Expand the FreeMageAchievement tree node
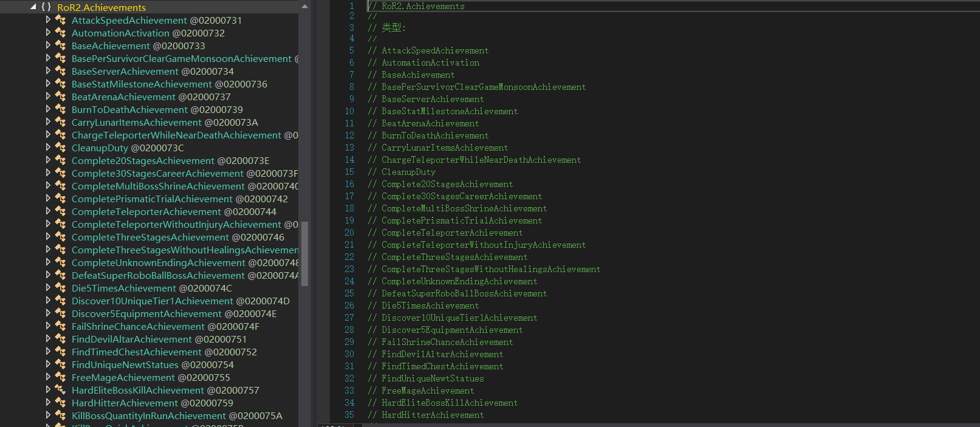The width and height of the screenshot is (980, 427). (48, 377)
